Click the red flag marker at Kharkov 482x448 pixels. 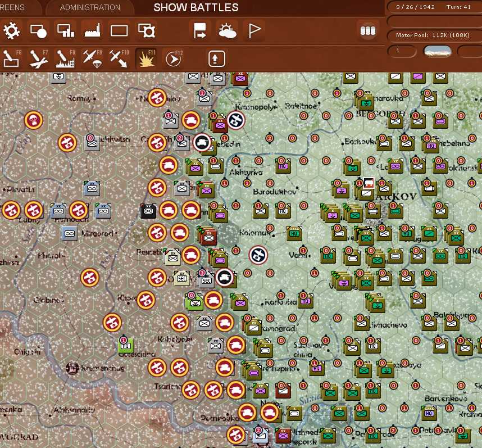pyautogui.click(x=369, y=183)
